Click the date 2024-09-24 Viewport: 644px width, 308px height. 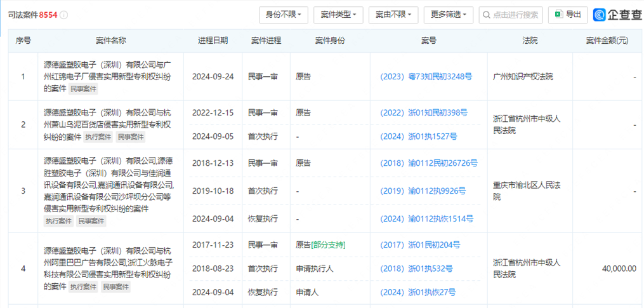[x=213, y=76]
